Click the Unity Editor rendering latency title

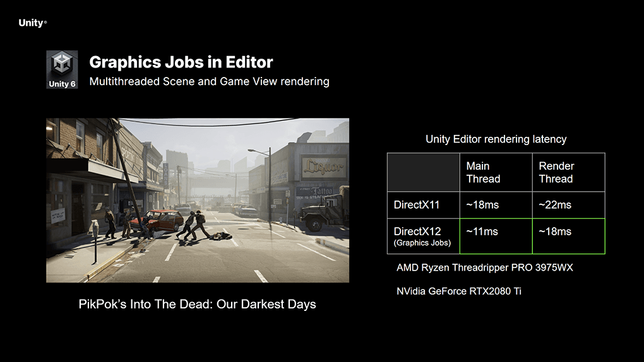(x=496, y=139)
